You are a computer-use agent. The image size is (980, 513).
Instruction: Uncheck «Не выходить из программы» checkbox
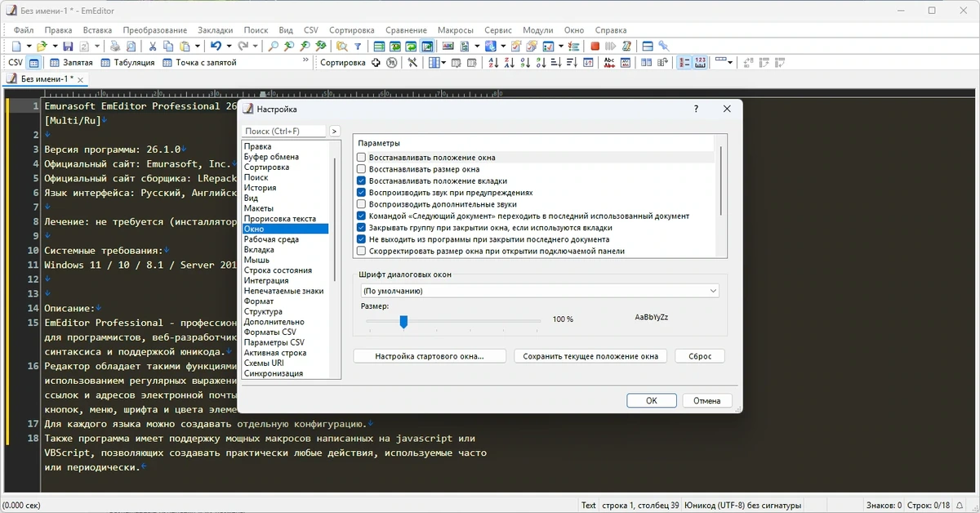pos(361,239)
